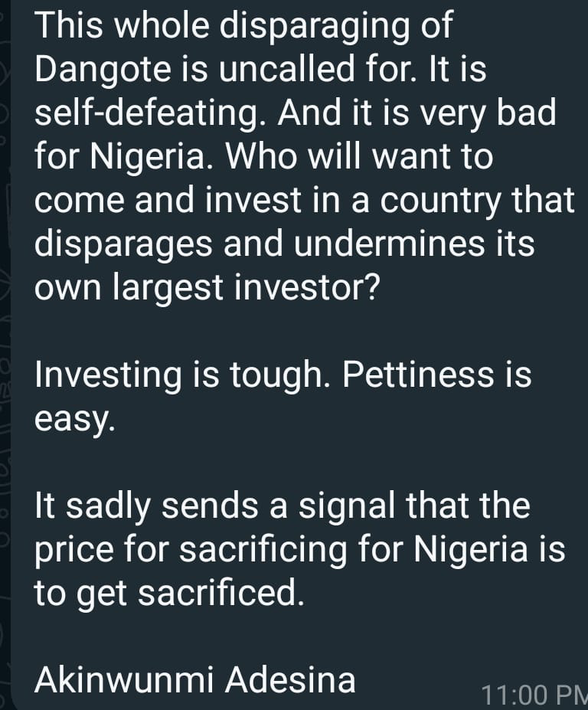Click the phrase 'disparages and undermines its'
The width and height of the screenshot is (588, 710).
click(285, 244)
